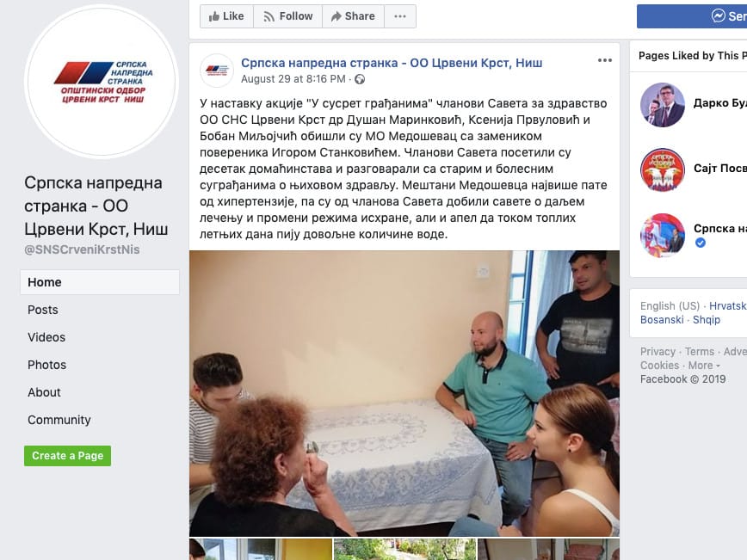Open post options three-dot menu

click(x=604, y=60)
